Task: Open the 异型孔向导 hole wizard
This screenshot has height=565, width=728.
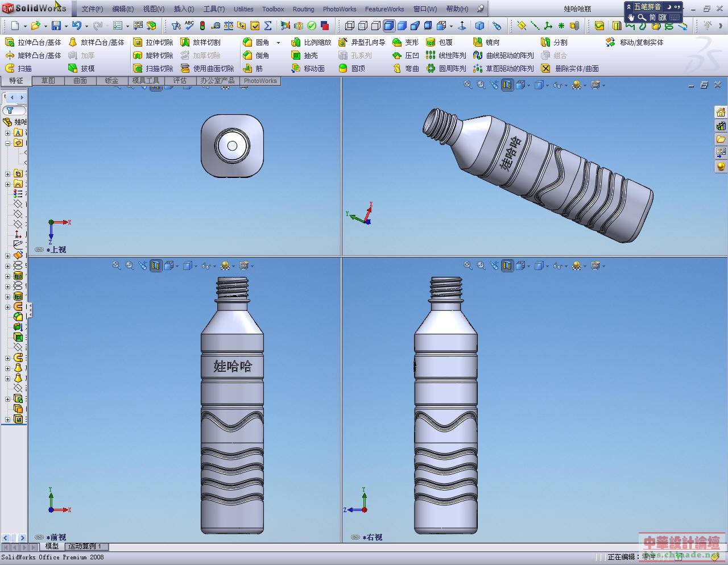Action: tap(362, 42)
